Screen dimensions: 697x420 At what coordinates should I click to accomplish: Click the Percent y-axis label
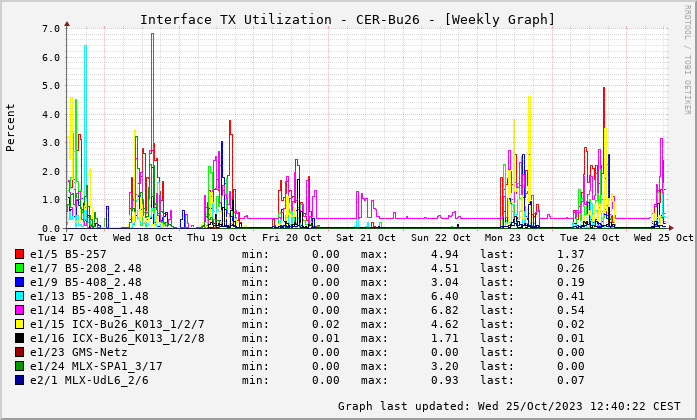tap(11, 127)
